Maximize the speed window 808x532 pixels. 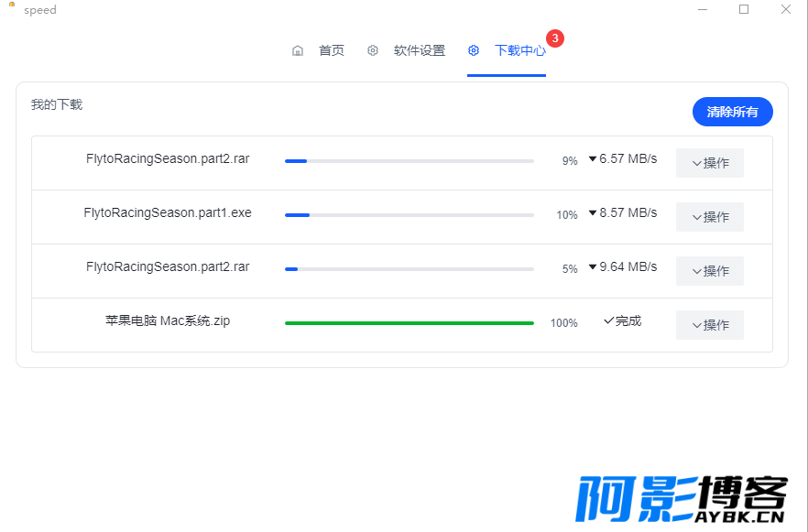point(744,9)
